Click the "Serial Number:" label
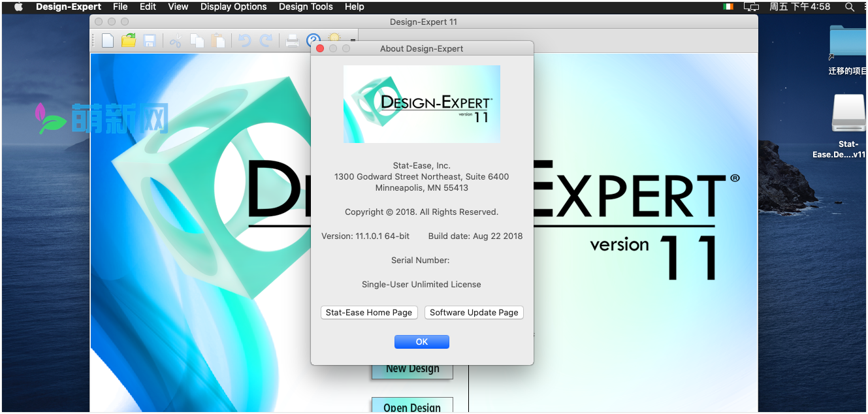Screen dimensions: 868x414 421,260
